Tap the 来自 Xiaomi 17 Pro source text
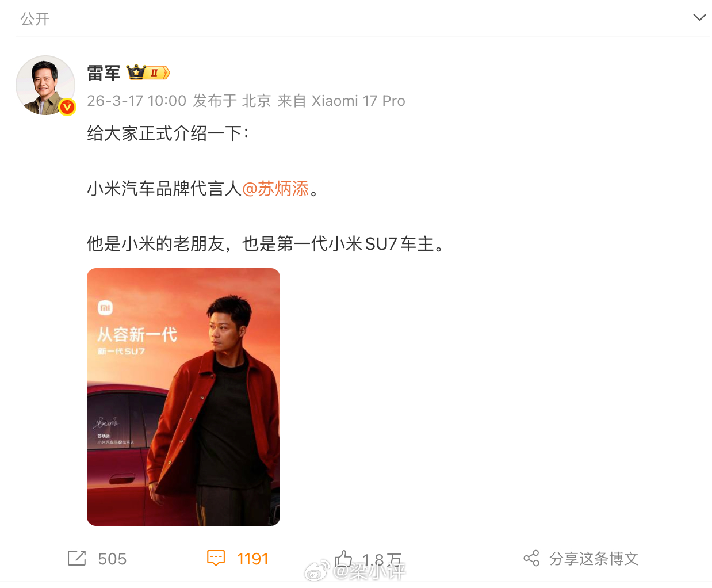Screen dimensions: 712x588 pyautogui.click(x=341, y=101)
